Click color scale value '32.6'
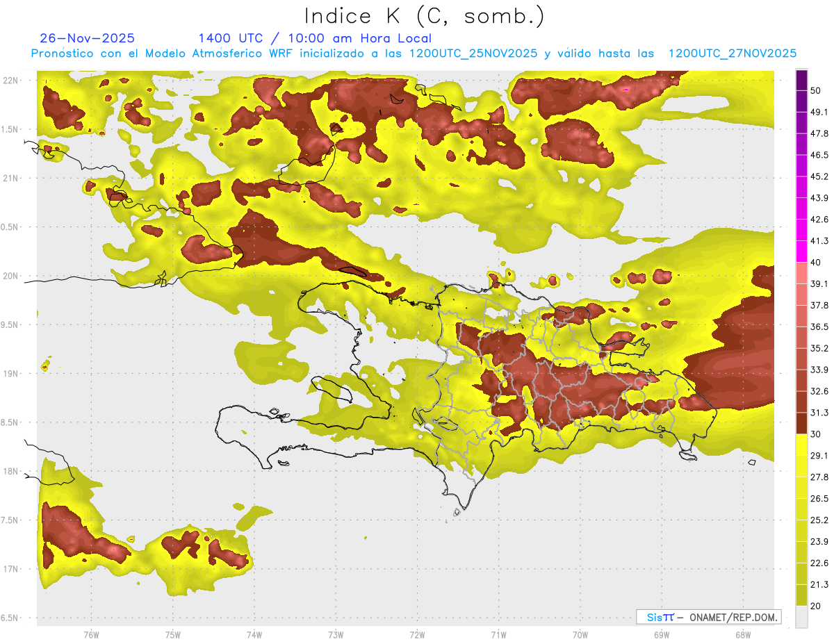 click(x=819, y=391)
